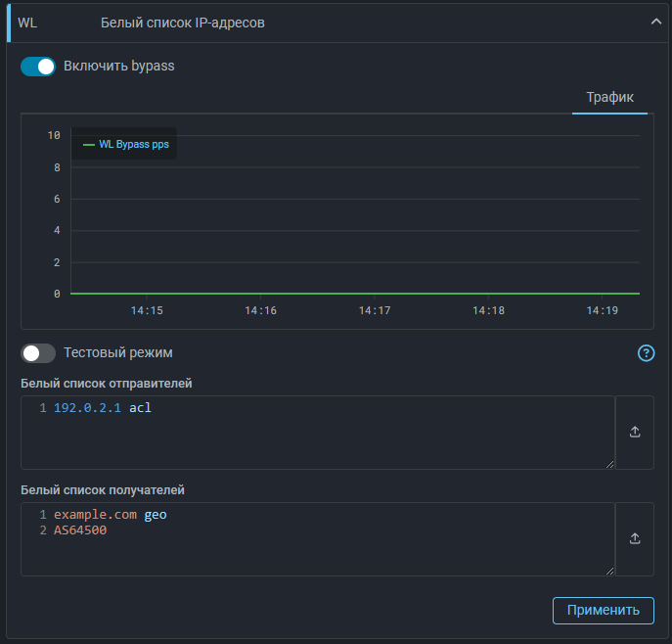Enable the "Тестовый режим" switch
Screen dimensions: 672x644
click(x=38, y=353)
